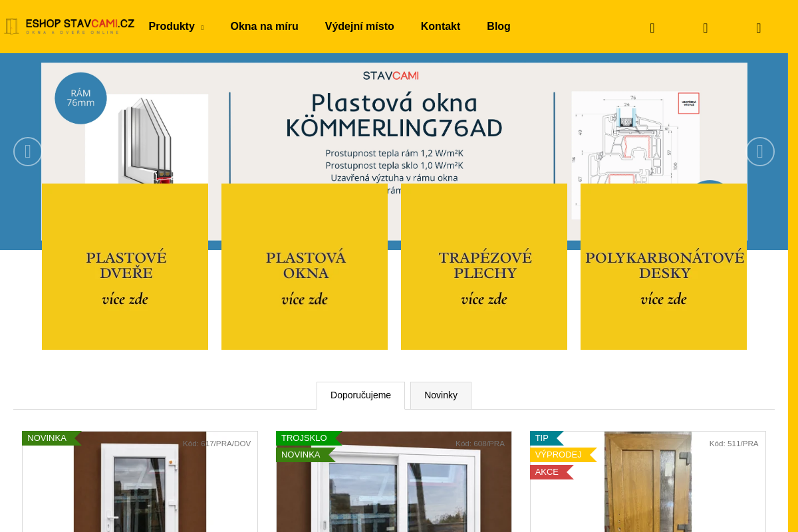Go to the Kontakt page
798x532 pixels.
[440, 27]
